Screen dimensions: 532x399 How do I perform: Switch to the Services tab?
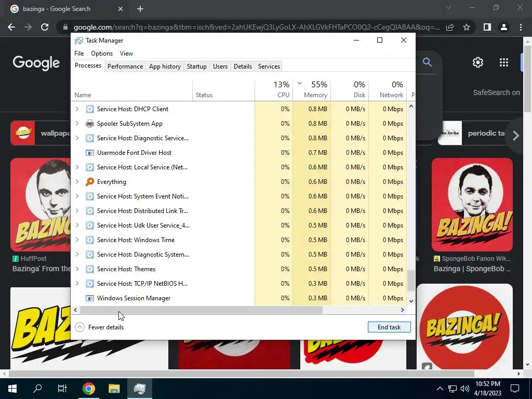[x=269, y=66]
